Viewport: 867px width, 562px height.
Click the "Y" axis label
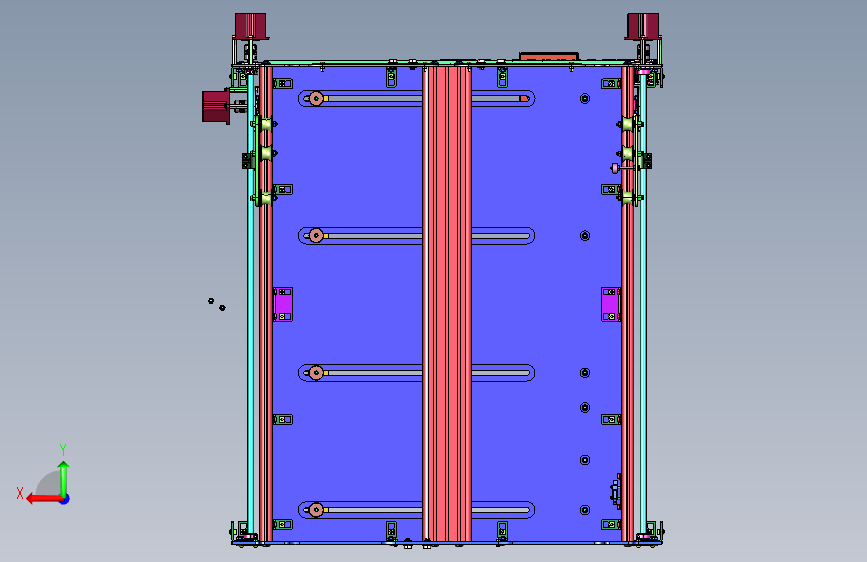(63, 449)
